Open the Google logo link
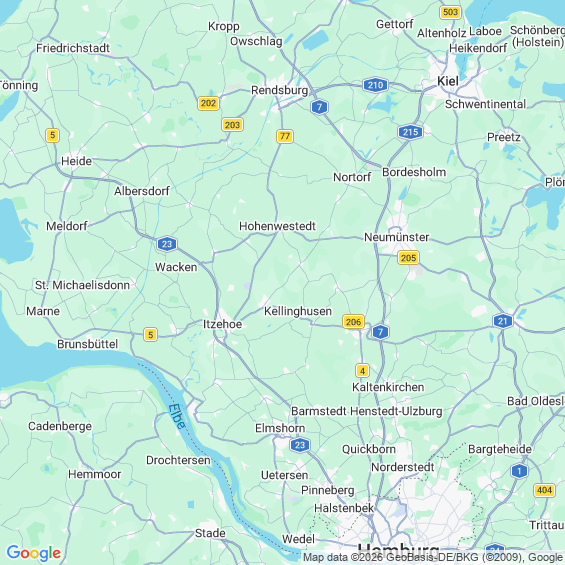This screenshot has height=565, width=565. (x=34, y=552)
